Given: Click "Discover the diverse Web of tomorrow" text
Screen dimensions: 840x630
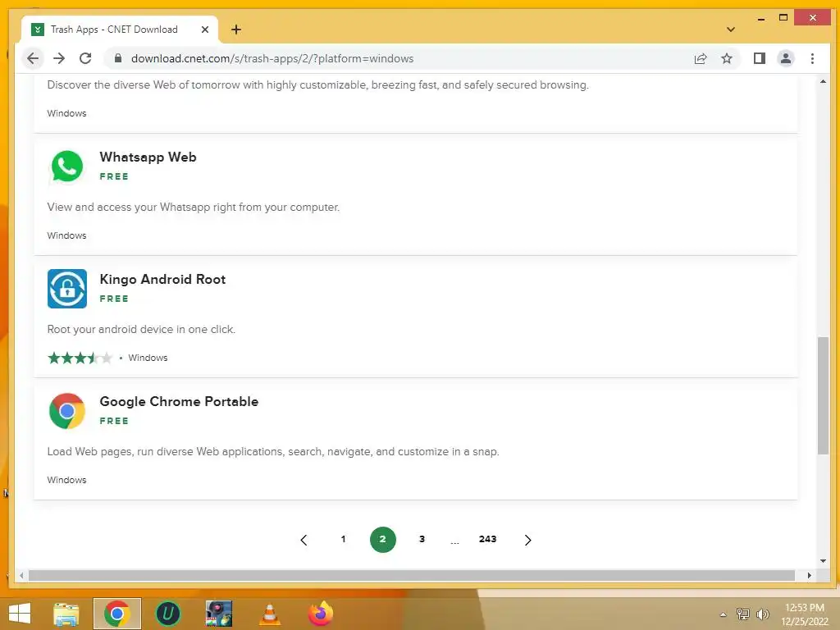Looking at the screenshot, I should pyautogui.click(x=317, y=85).
